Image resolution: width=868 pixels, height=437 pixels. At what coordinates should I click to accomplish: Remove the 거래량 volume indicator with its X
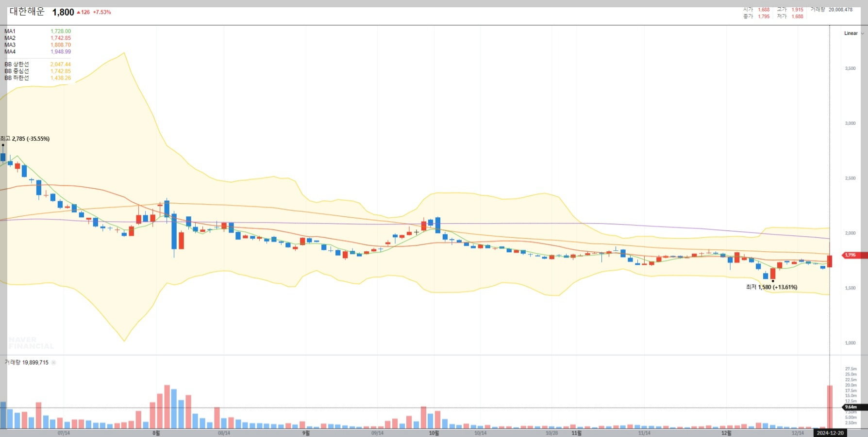pyautogui.click(x=53, y=363)
